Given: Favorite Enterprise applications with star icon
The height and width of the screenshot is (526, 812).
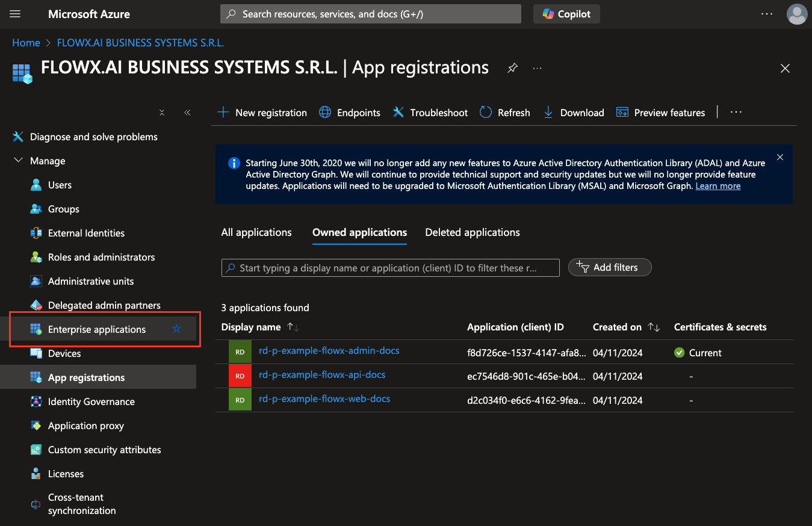Looking at the screenshot, I should (x=176, y=329).
